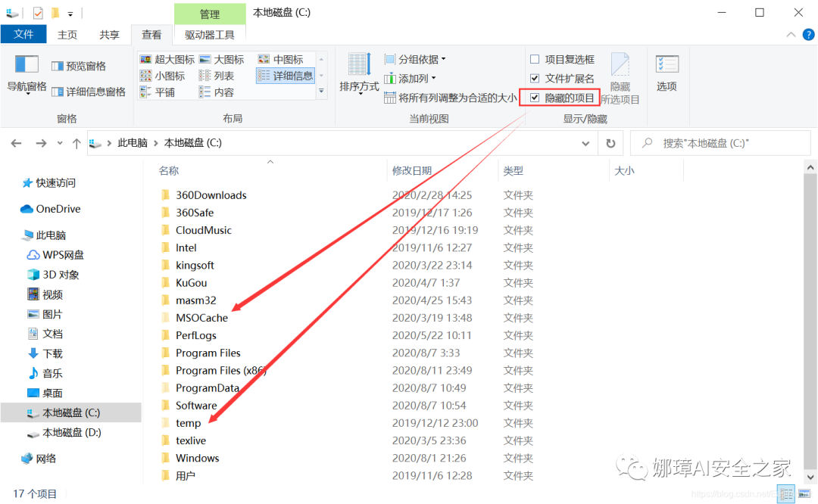818x504 pixels.
Task: Switch to 查看 ribbon tab
Action: click(151, 34)
